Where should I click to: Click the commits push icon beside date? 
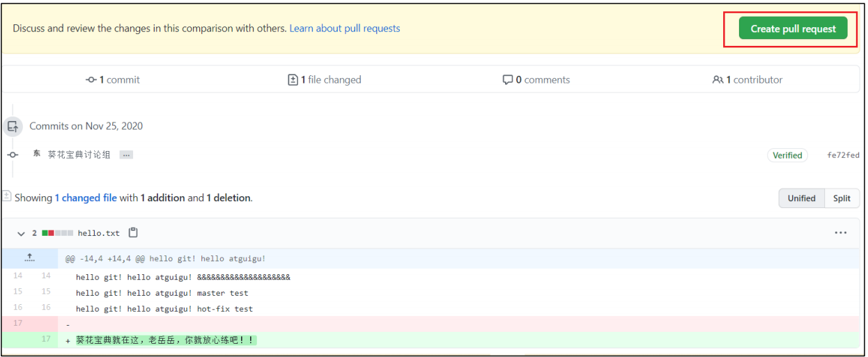click(12, 127)
